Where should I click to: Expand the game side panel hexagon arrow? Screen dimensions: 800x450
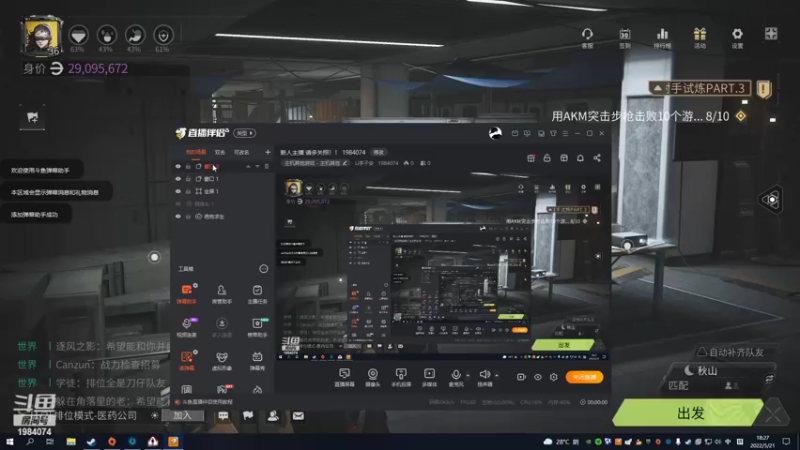pos(771,199)
